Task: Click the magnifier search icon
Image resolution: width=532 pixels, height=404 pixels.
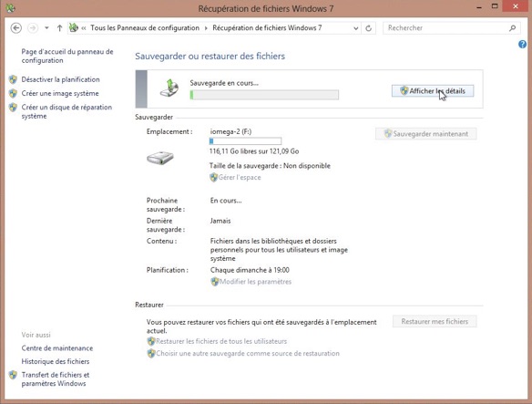Action: point(512,28)
